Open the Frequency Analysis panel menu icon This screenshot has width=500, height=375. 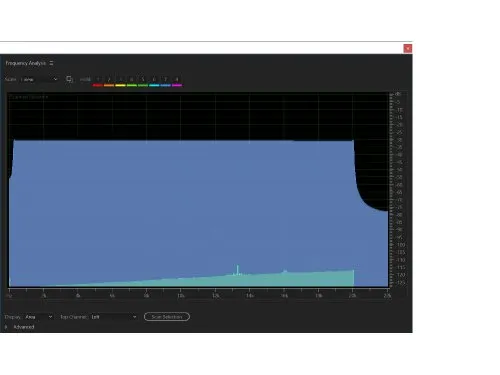pyautogui.click(x=51, y=63)
